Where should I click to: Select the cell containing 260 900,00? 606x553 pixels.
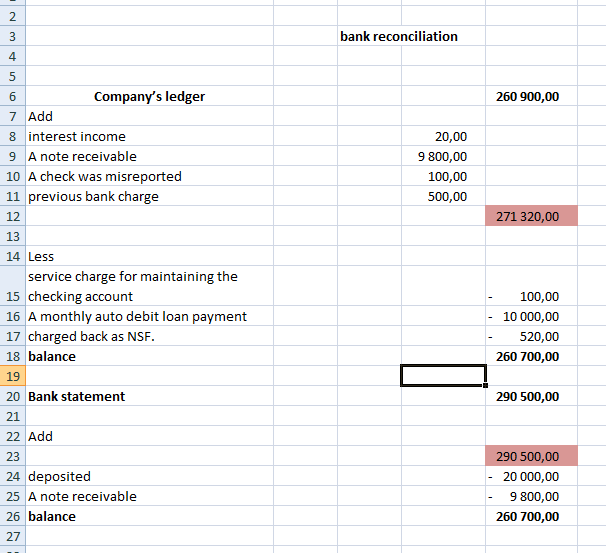528,96
